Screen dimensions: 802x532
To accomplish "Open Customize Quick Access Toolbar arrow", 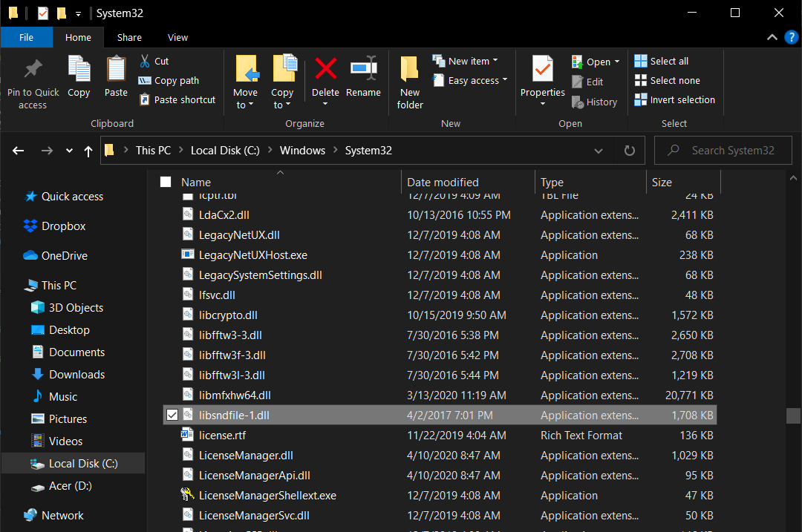I will click(78, 14).
